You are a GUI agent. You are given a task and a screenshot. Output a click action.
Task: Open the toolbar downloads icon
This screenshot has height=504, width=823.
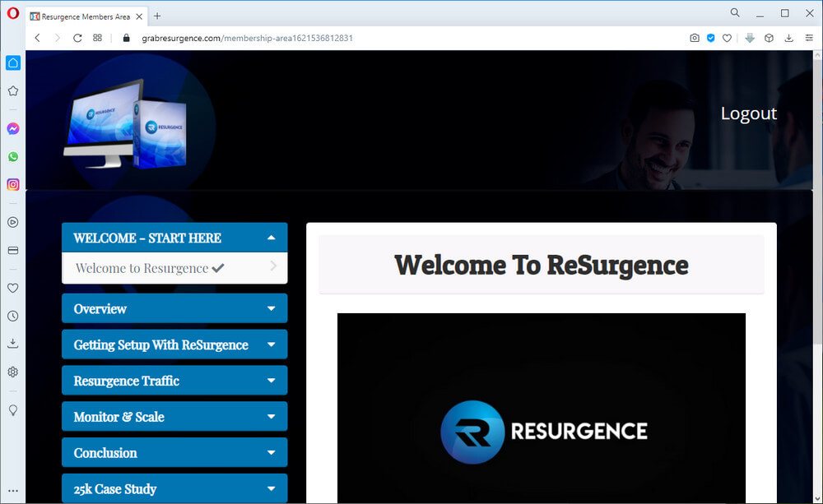coord(789,38)
